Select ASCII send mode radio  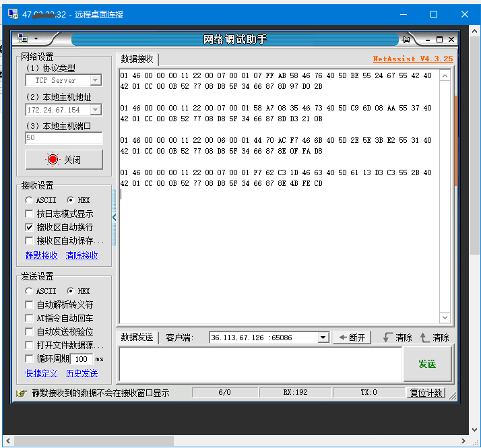(29, 291)
